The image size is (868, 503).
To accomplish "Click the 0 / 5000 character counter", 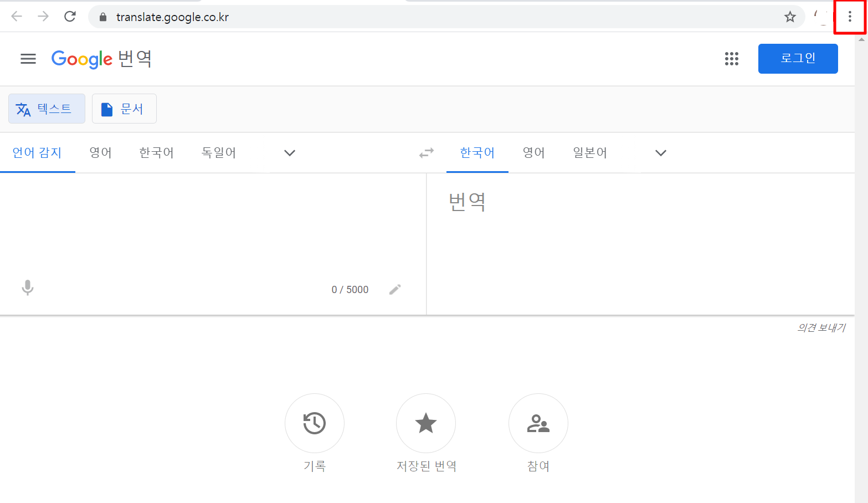I will coord(350,290).
